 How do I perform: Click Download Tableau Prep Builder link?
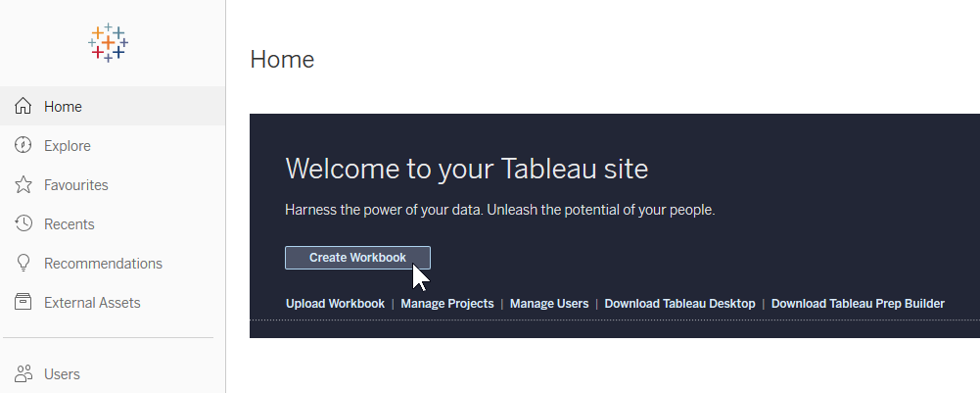[858, 304]
